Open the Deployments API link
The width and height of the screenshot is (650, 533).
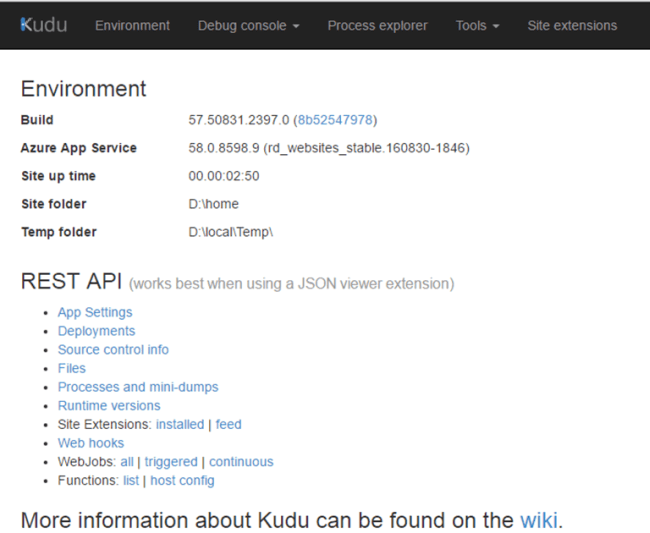(x=96, y=331)
